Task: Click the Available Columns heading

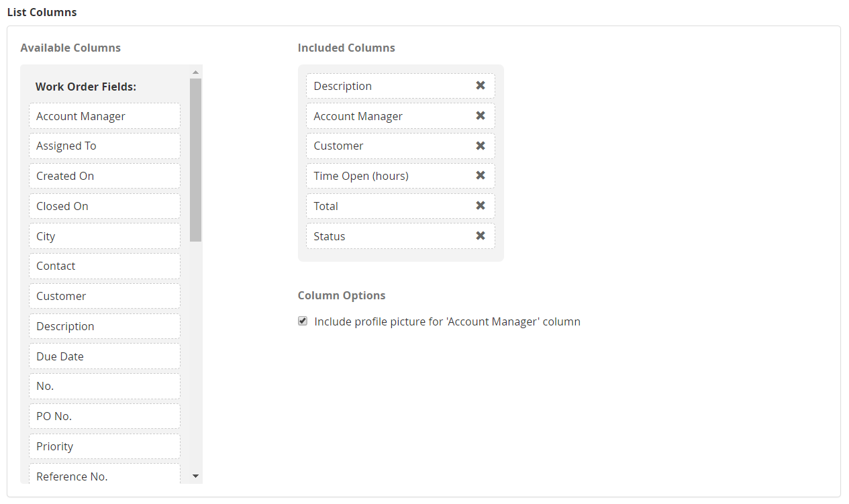Action: pos(70,48)
